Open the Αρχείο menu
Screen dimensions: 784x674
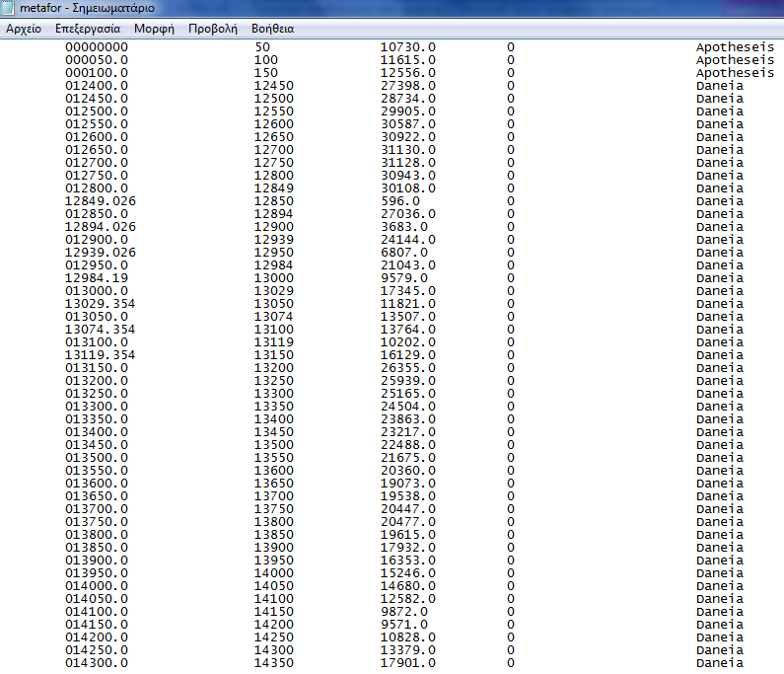coord(24,29)
